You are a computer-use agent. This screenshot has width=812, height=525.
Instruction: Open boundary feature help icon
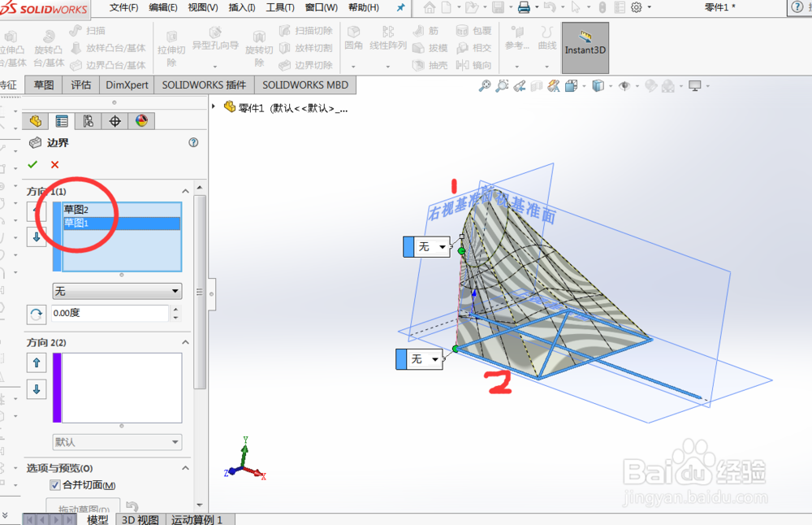[193, 142]
